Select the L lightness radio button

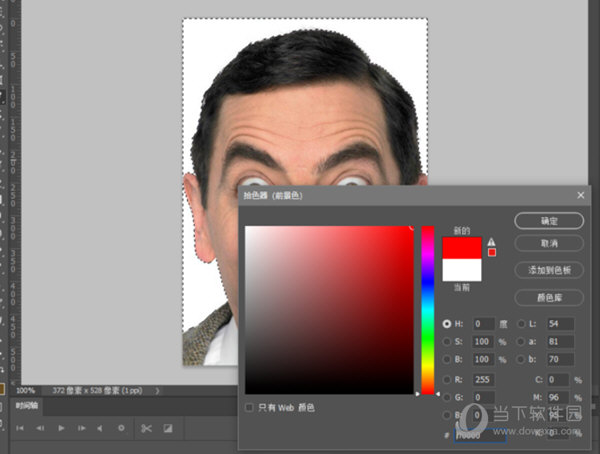[x=521, y=324]
